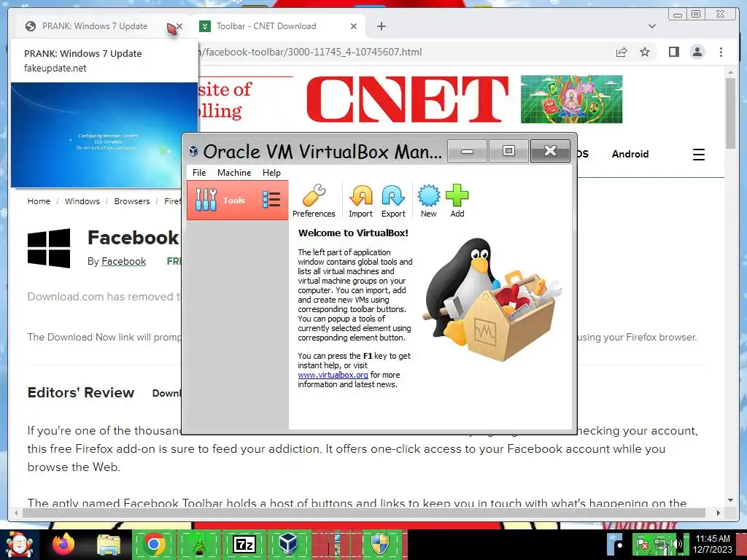
Task: Select the Tools item in VirtualBox sidebar
Action: (237, 200)
